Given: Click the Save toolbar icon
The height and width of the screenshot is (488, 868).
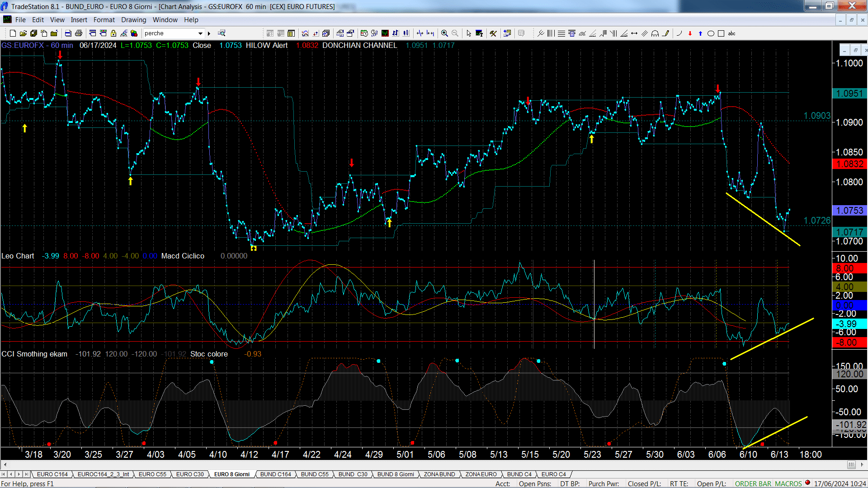Looking at the screenshot, I should (33, 33).
